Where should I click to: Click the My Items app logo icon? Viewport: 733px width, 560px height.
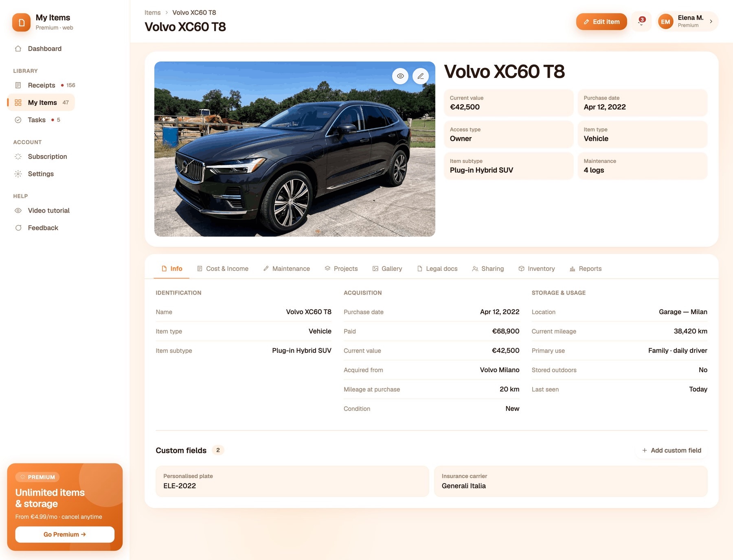click(21, 22)
